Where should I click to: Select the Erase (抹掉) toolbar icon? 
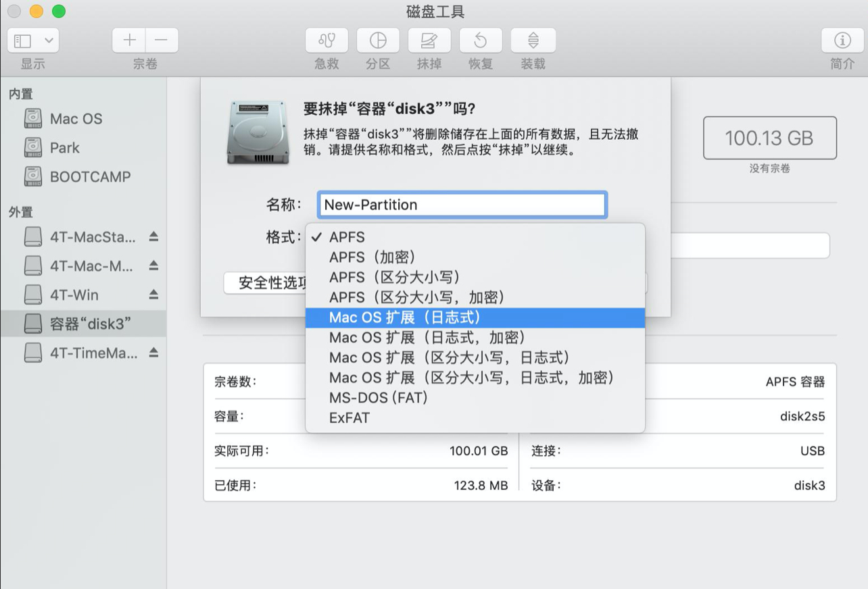[x=429, y=40]
